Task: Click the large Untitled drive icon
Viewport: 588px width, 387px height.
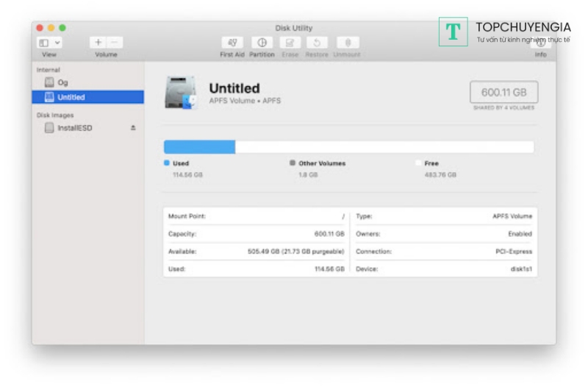Action: pyautogui.click(x=181, y=93)
